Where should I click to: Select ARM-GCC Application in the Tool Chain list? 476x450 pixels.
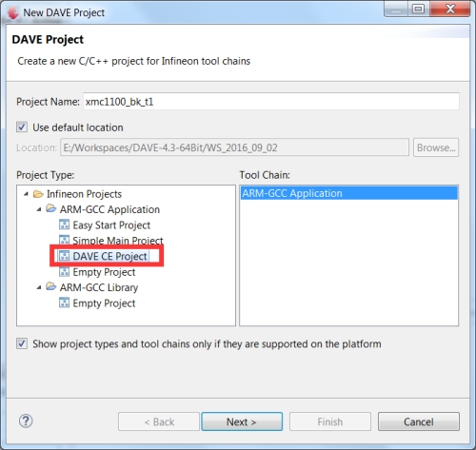[x=348, y=193]
